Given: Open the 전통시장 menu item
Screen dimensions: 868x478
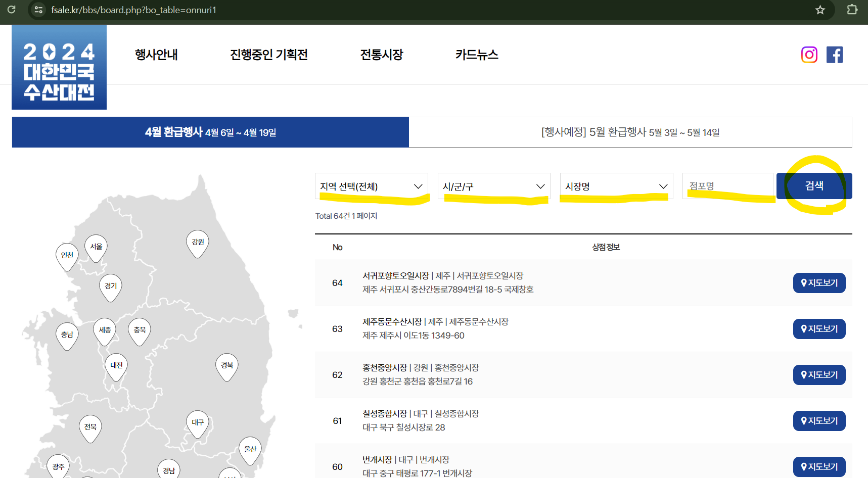Looking at the screenshot, I should 382,55.
